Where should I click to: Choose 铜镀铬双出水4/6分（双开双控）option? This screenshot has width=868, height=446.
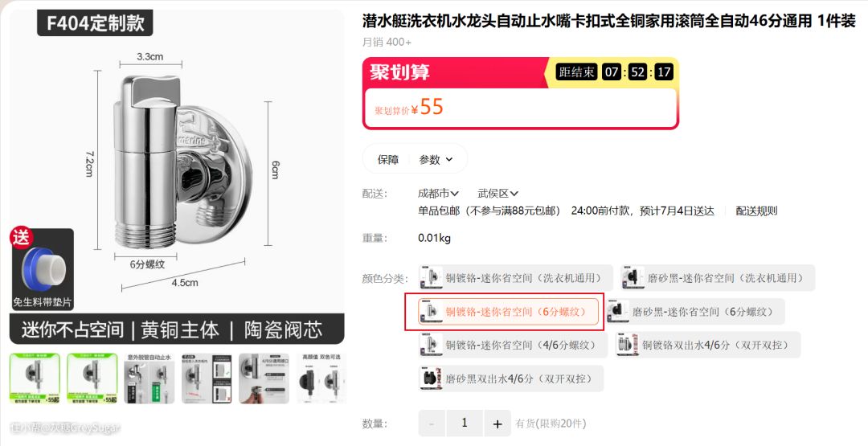tap(707, 345)
